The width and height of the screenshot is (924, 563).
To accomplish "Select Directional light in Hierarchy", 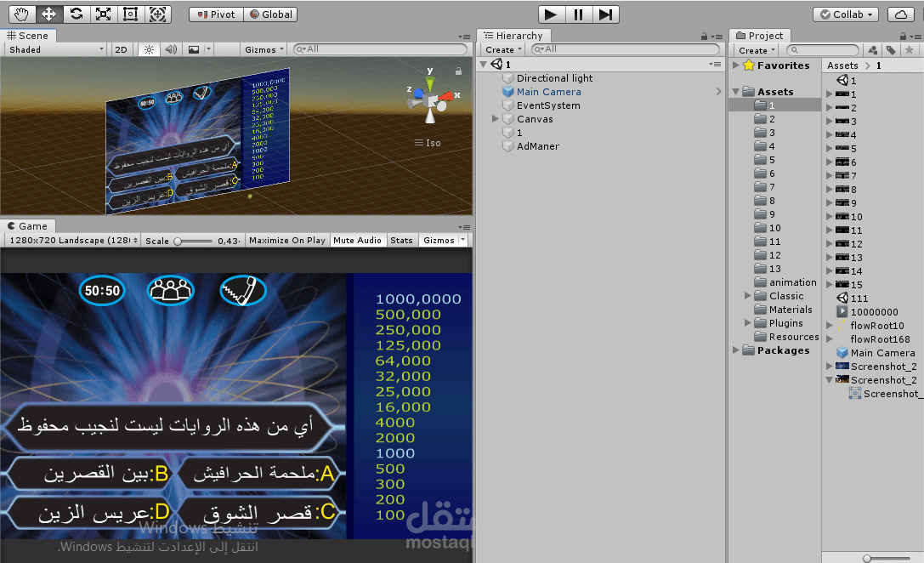I will click(x=554, y=78).
